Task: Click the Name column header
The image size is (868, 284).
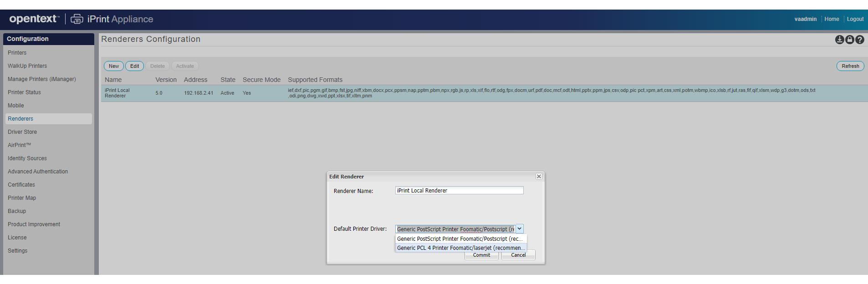Action: [113, 80]
